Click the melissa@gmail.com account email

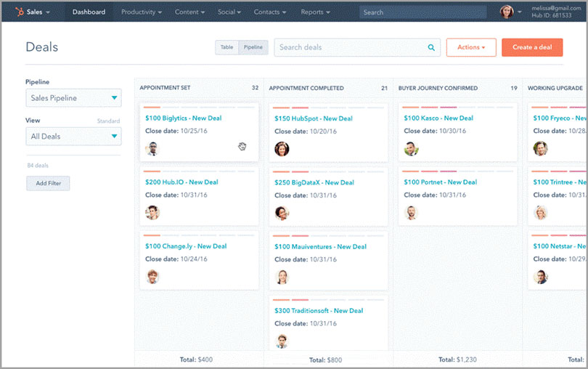pos(556,8)
